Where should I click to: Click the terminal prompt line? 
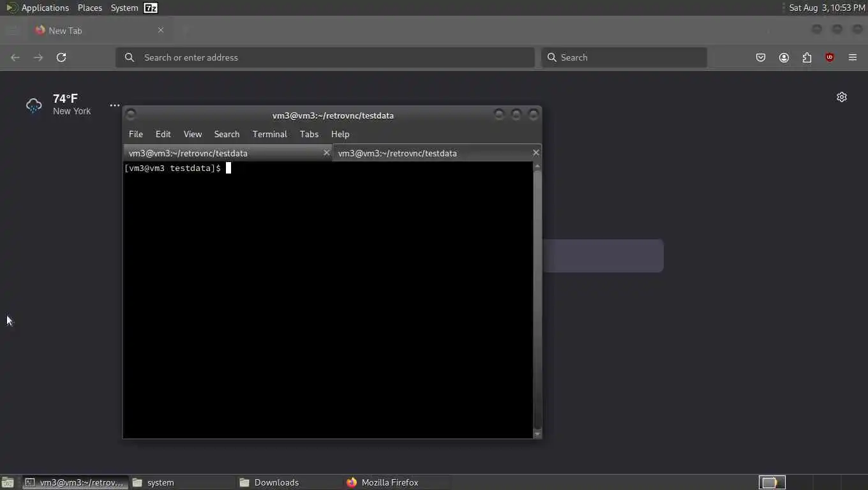pyautogui.click(x=177, y=168)
